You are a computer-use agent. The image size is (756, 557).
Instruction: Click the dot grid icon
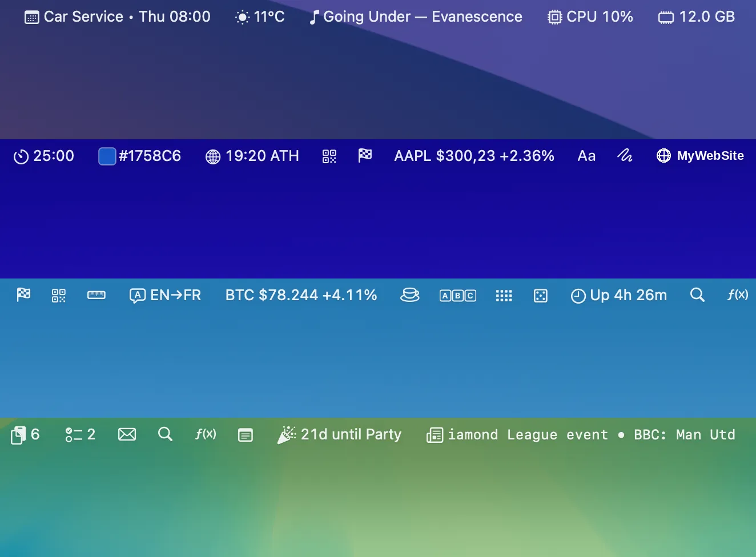tap(504, 295)
